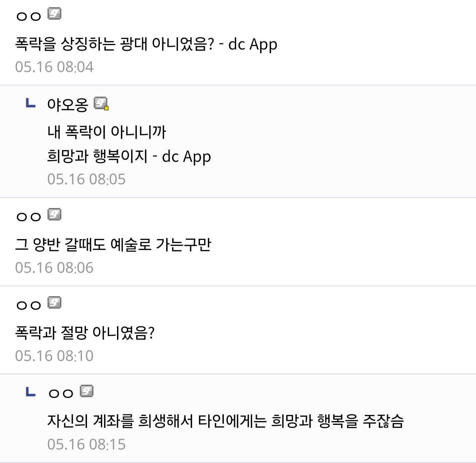Viewport: 476px width, 463px height.
Task: Click the reply arrow icon on the 08:15 reply
Action: click(x=30, y=392)
